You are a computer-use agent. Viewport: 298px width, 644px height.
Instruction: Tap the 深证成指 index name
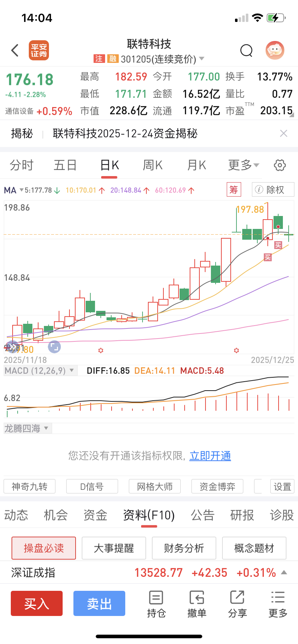coord(33,572)
